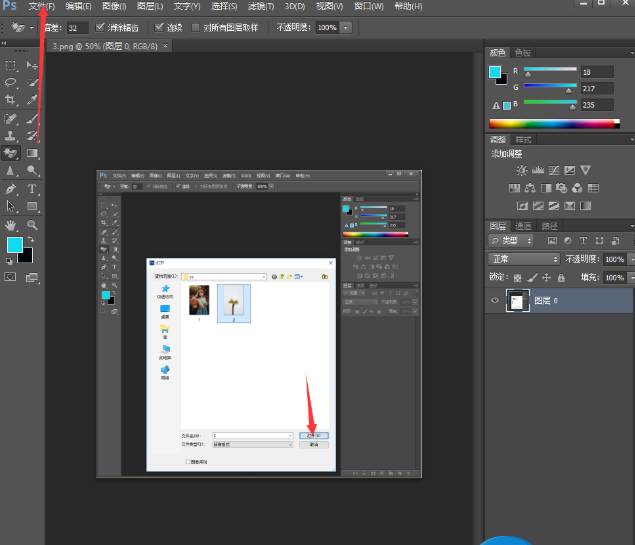Image resolution: width=635 pixels, height=545 pixels.
Task: Toggle lock all on layer
Action: 561,278
